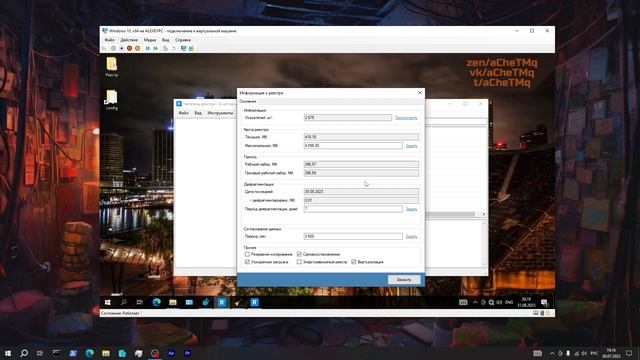Click microphone icon in host system tray

tap(568, 353)
